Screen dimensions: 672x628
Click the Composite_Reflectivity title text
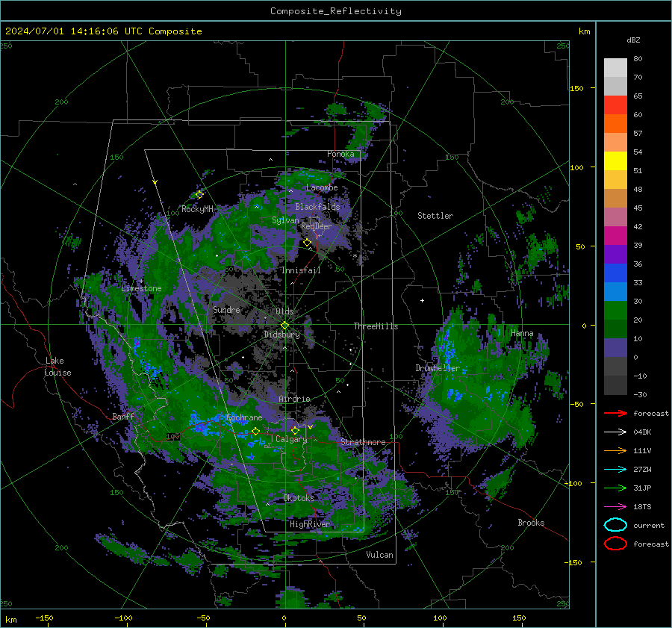coord(336,11)
